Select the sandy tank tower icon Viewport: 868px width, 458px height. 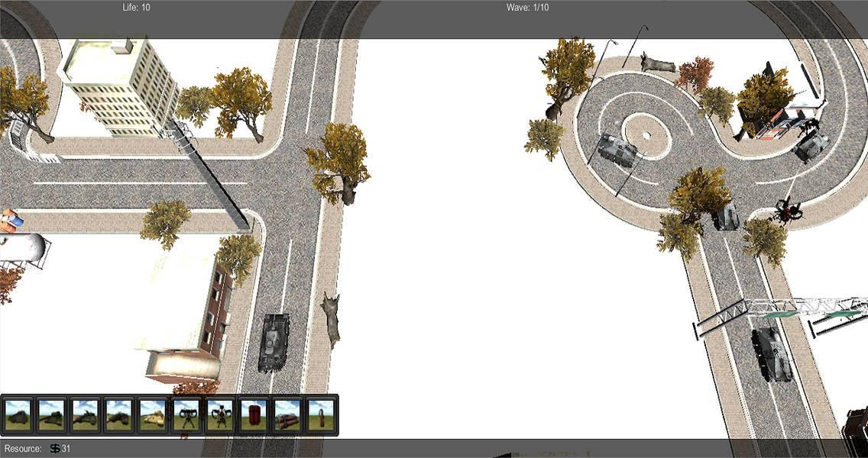coord(153,414)
